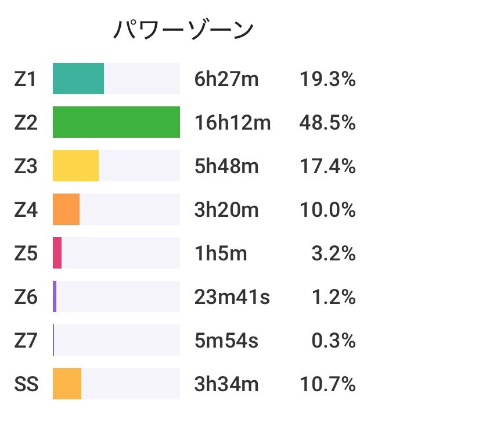Click the empty Z7 bar track
Image resolution: width=504 pixels, height=422 pixels.
[117, 340]
